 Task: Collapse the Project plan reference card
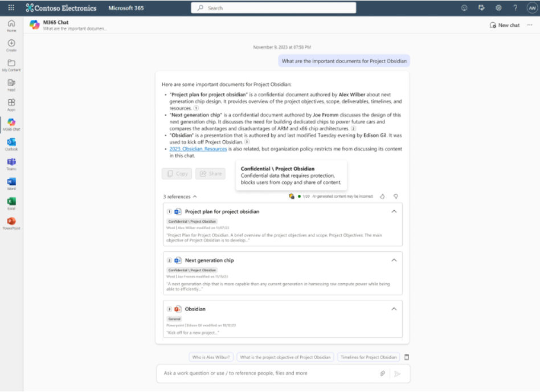[x=394, y=211]
